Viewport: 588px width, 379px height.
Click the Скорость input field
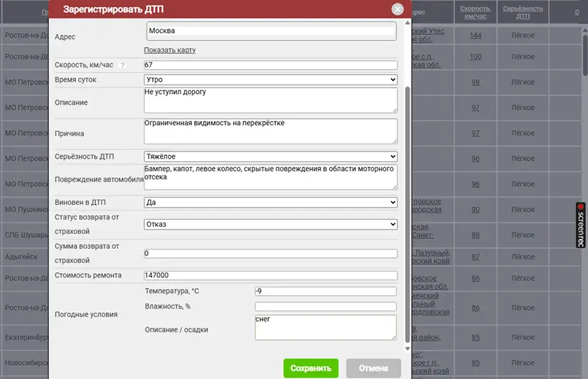(x=270, y=65)
